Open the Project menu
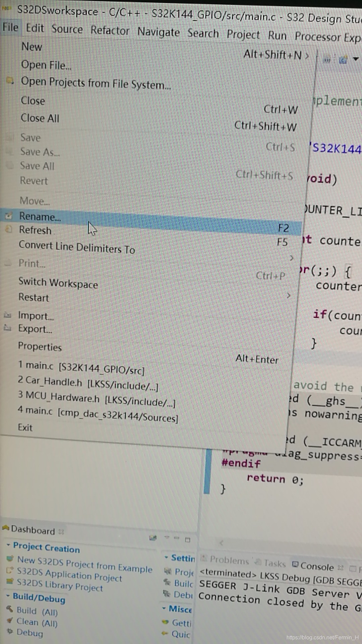 coord(243,35)
